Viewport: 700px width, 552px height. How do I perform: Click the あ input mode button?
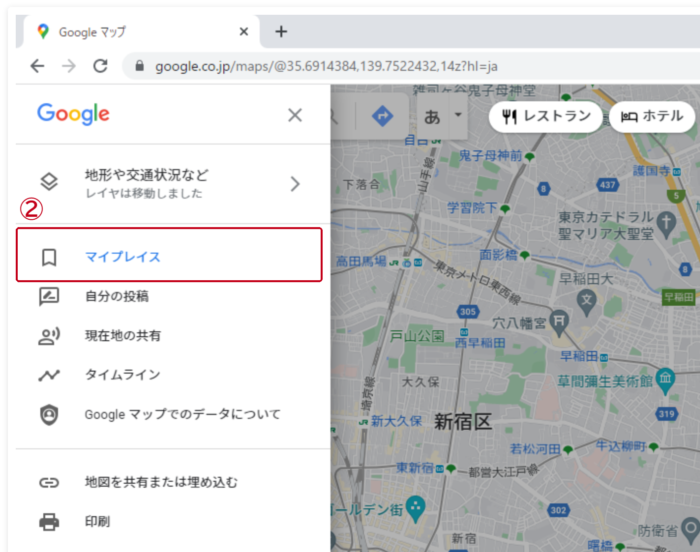point(432,117)
